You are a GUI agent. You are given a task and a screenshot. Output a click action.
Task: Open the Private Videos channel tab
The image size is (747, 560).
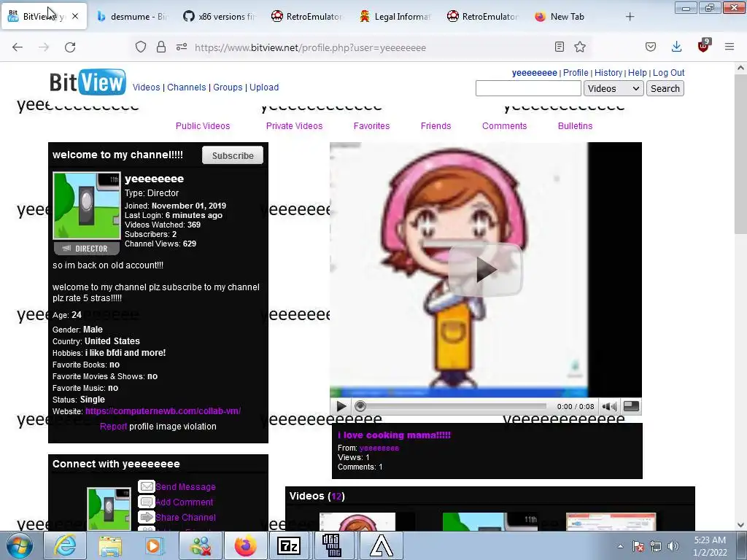294,125
